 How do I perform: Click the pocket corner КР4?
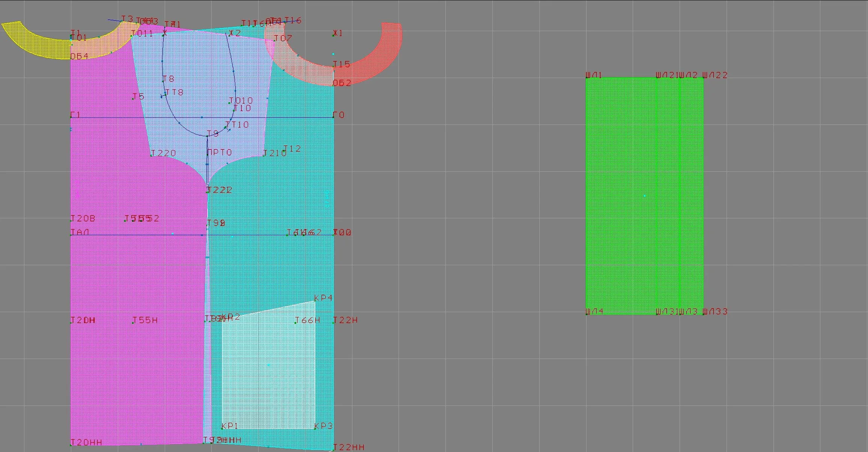tap(323, 298)
